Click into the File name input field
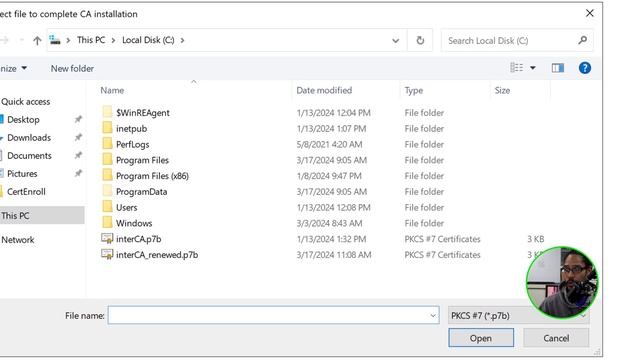Viewport: 640px width, 360px height. coord(273,316)
